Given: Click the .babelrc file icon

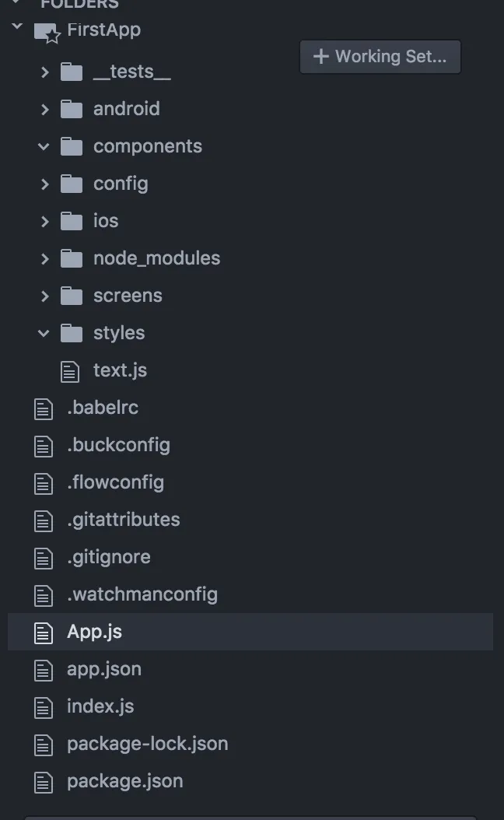Looking at the screenshot, I should click(x=44, y=408).
